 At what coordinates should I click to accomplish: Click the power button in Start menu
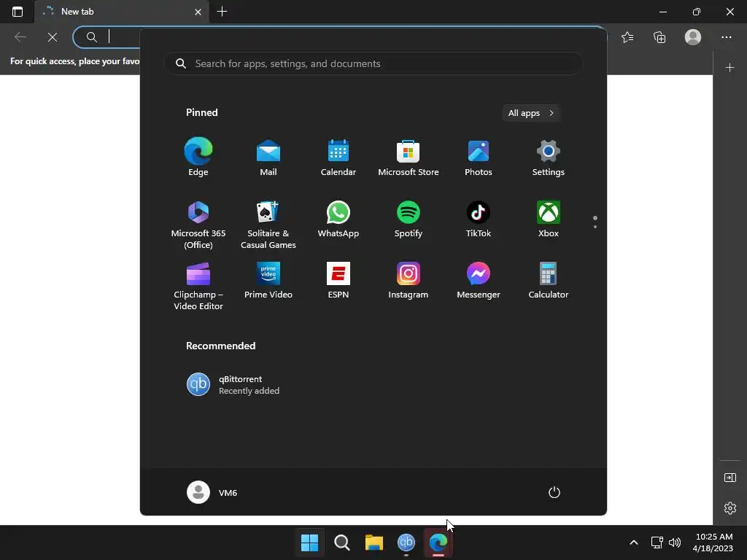coord(554,492)
